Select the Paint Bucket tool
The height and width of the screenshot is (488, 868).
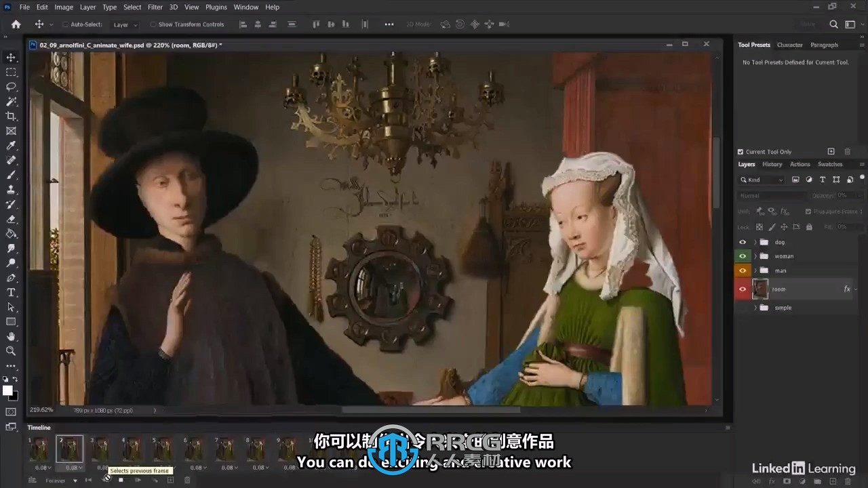[x=11, y=234]
